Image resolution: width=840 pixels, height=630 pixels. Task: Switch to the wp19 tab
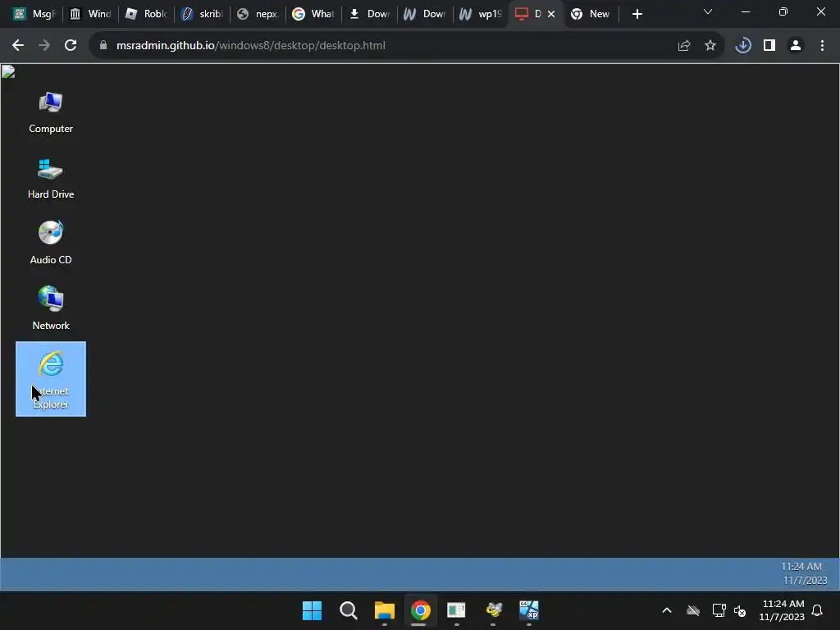pyautogui.click(x=481, y=14)
